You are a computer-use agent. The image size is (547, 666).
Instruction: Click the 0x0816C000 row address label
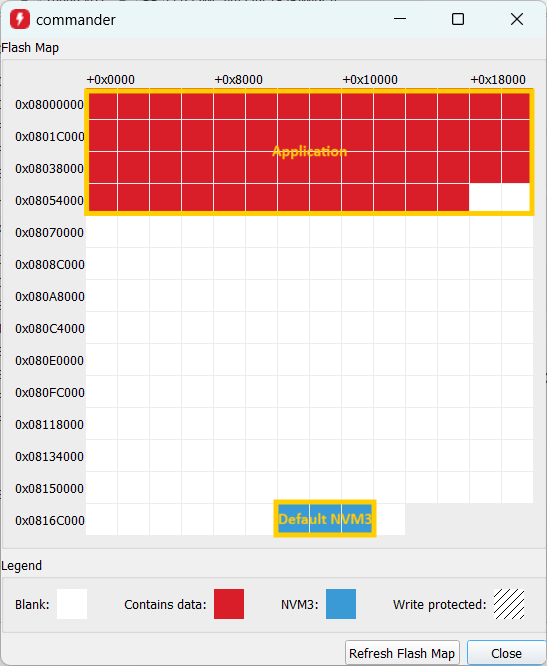tap(50, 521)
